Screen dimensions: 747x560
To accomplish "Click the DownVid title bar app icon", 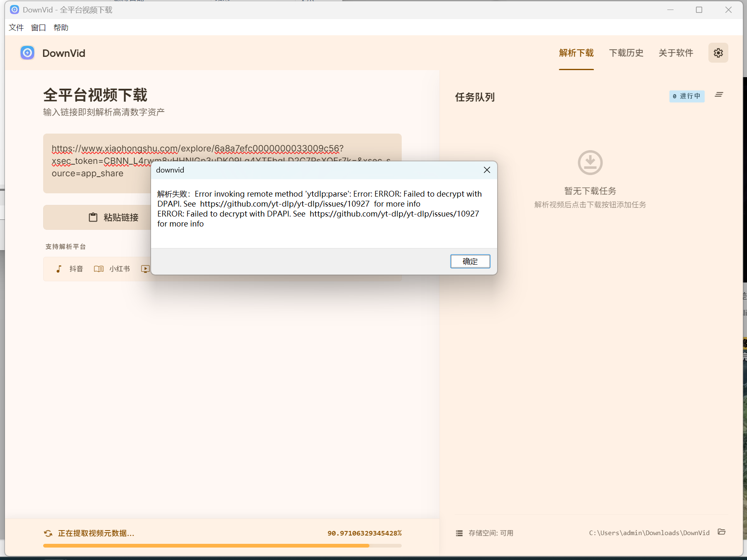I will click(15, 10).
